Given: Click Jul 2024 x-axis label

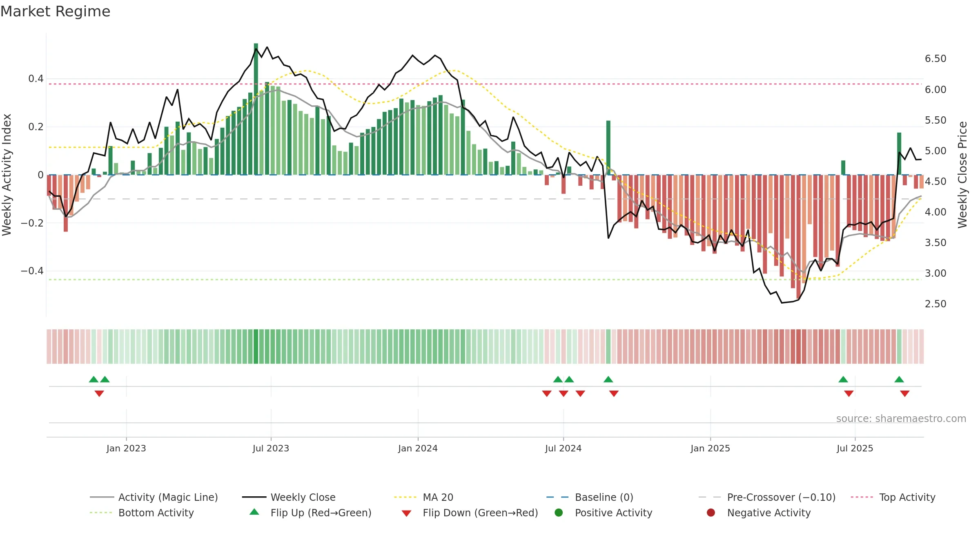Looking at the screenshot, I should point(563,448).
